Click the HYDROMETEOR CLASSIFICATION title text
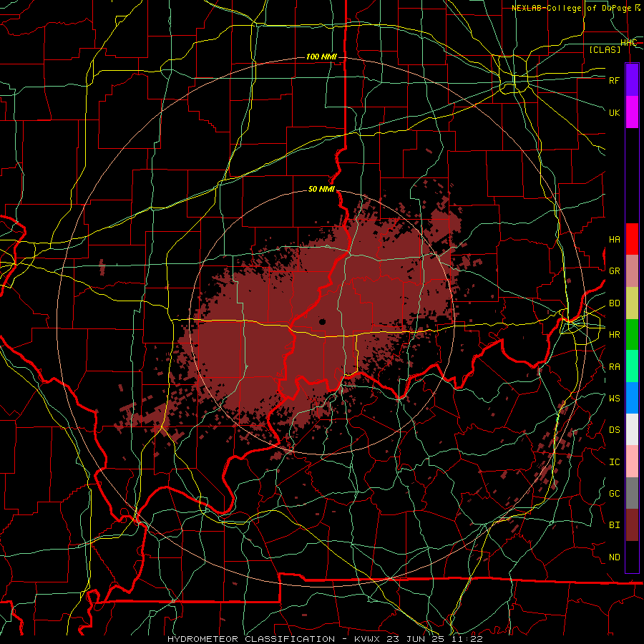The image size is (644, 644). [251, 639]
